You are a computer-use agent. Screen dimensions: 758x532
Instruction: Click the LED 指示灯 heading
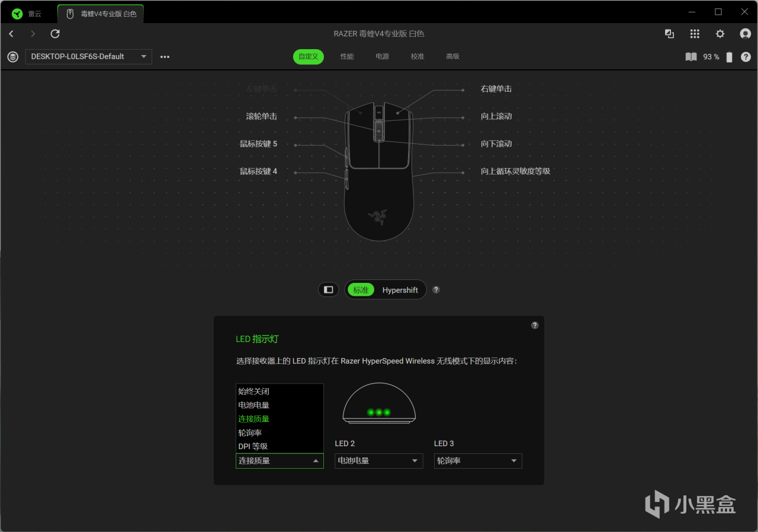tap(257, 339)
